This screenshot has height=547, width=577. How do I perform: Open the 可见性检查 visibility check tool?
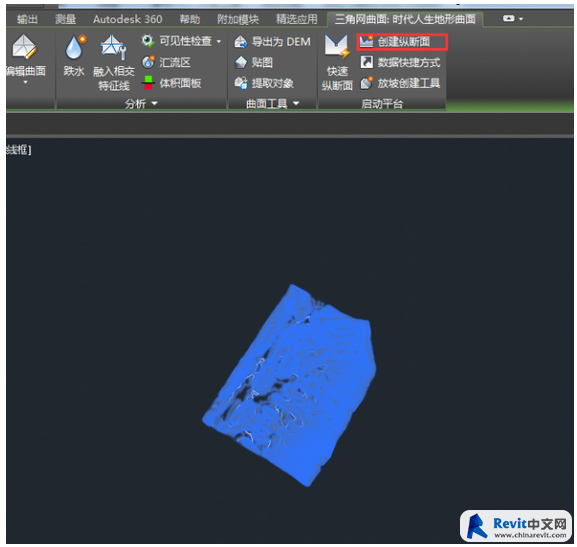pos(177,41)
